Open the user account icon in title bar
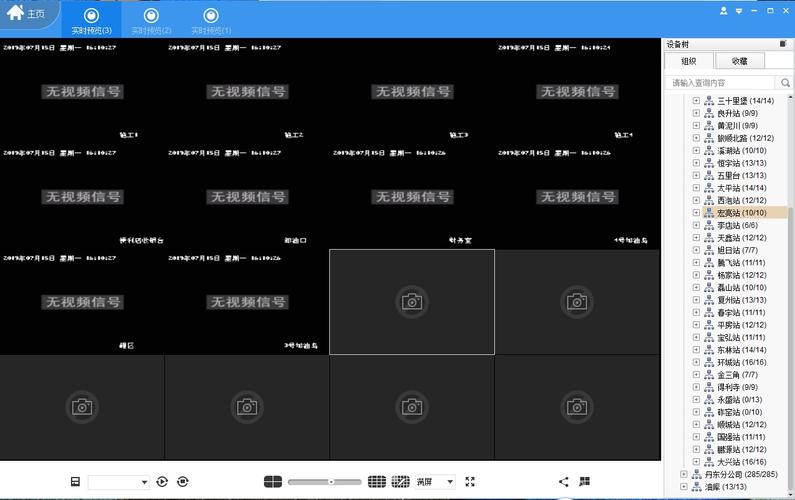The height and width of the screenshot is (500, 795). point(724,11)
